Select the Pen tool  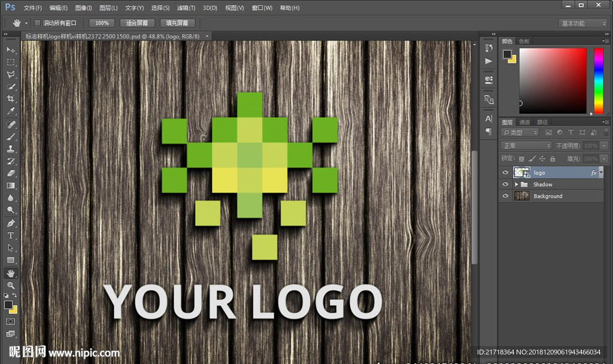(x=11, y=223)
